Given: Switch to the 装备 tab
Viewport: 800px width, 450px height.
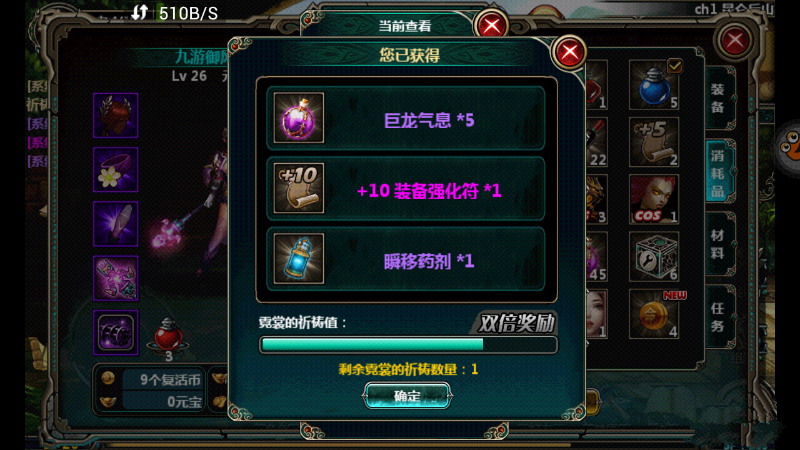Looking at the screenshot, I should (x=718, y=98).
